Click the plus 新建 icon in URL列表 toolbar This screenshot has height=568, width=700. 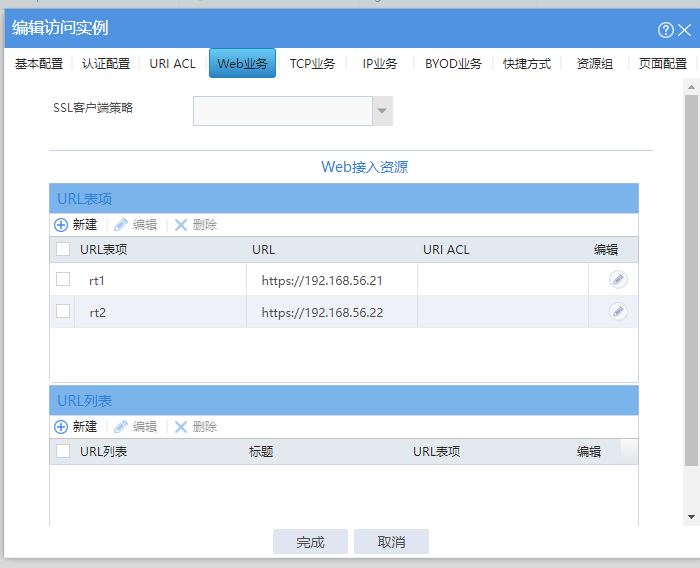click(x=61, y=427)
